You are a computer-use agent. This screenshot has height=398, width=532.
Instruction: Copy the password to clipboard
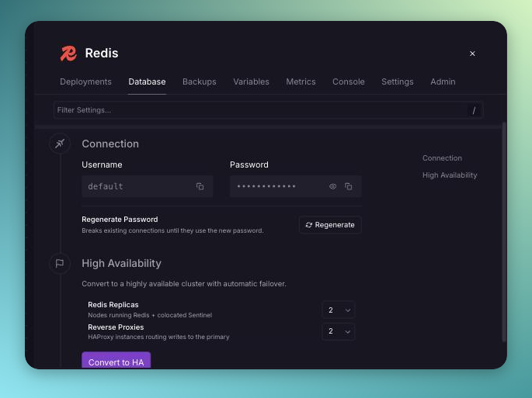(x=349, y=186)
